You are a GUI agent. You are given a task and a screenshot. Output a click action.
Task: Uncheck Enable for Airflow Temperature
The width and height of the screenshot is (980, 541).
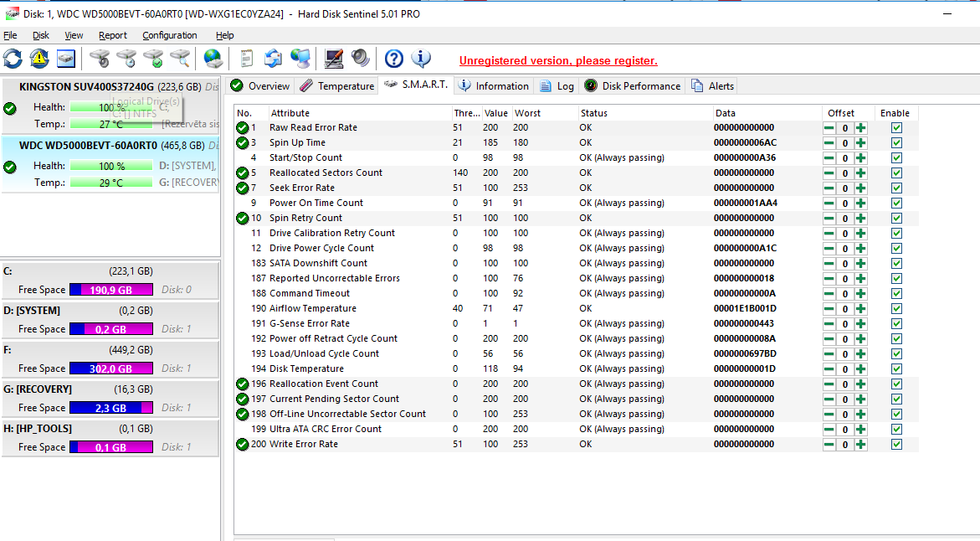[896, 308]
